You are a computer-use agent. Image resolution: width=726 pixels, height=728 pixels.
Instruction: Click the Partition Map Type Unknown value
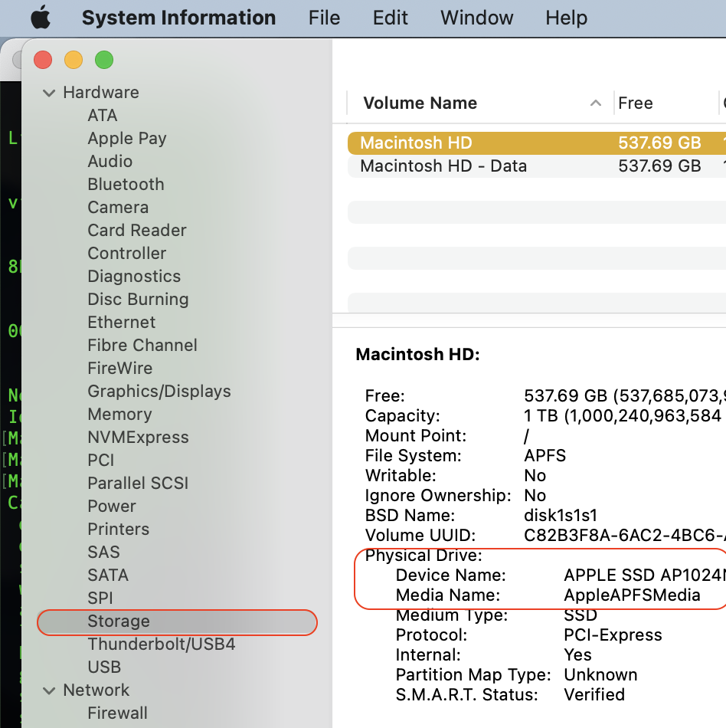pyautogui.click(x=600, y=675)
